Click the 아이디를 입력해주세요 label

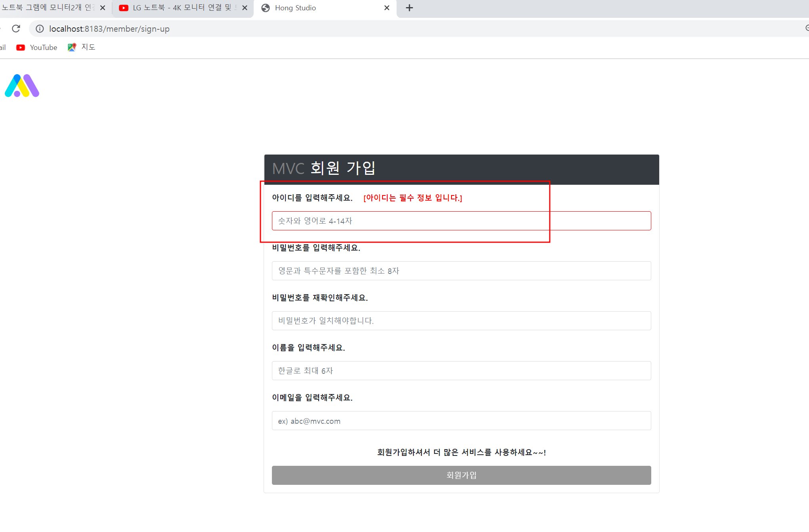pos(312,198)
